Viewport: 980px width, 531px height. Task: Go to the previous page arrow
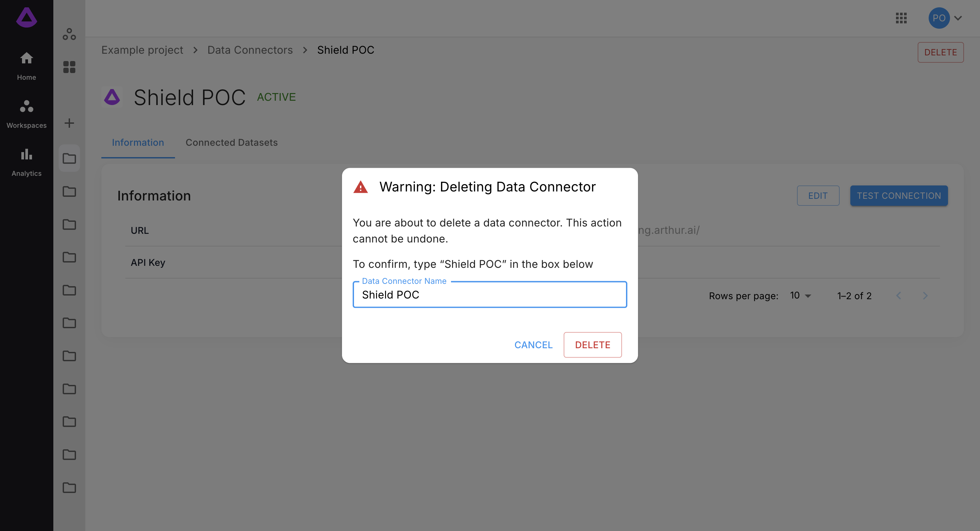[x=899, y=296]
